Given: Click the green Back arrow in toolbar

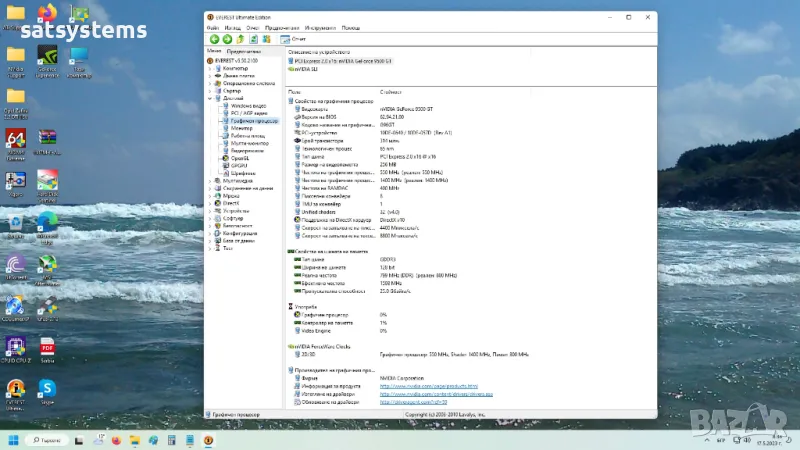Looking at the screenshot, I should pos(214,39).
